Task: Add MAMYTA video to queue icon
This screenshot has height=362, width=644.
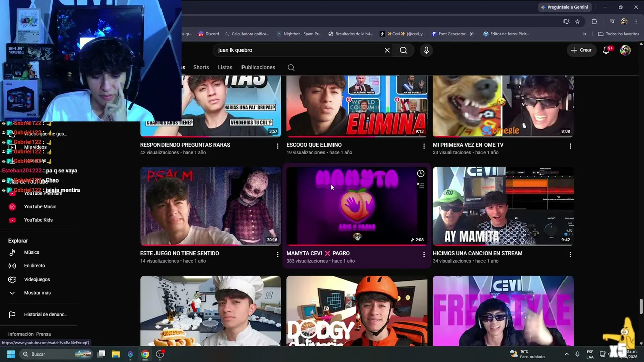Action: click(x=421, y=186)
